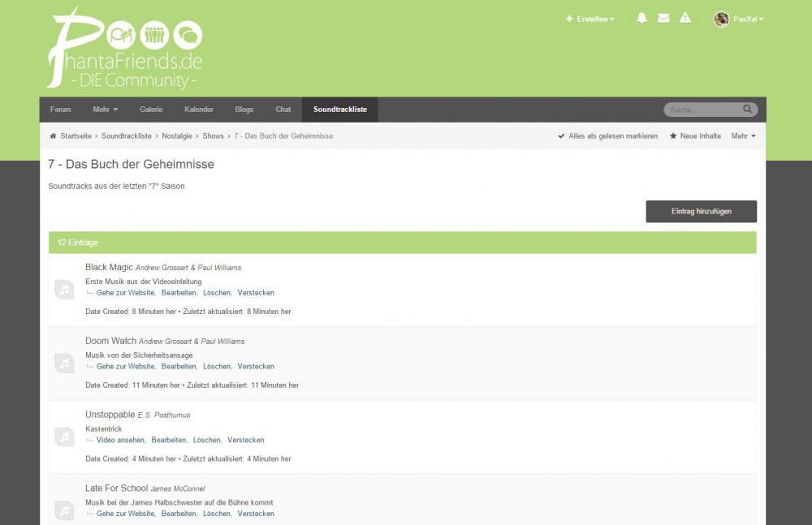Click Alles als gelesen markieren
Viewport: 812px width, 525px height.
pos(607,136)
